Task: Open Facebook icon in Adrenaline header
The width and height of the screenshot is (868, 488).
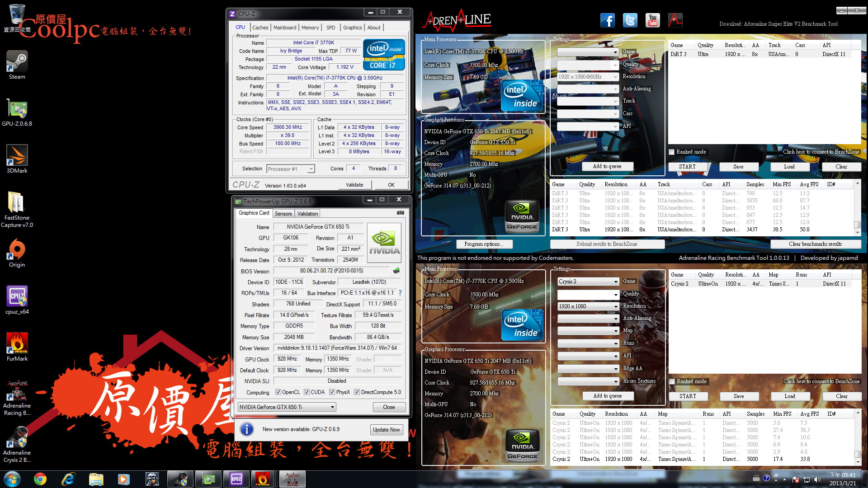Action: point(607,20)
